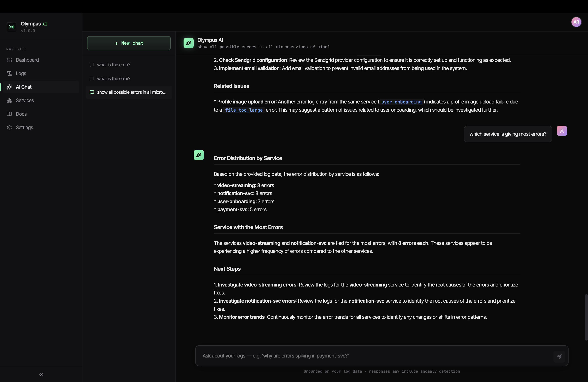Select the "show all possible errors" chat

131,92
